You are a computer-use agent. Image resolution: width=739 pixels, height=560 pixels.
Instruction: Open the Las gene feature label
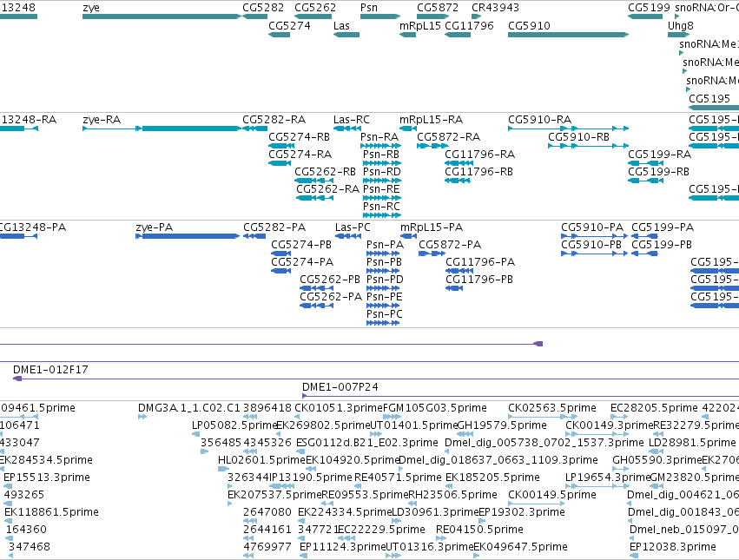click(x=341, y=25)
